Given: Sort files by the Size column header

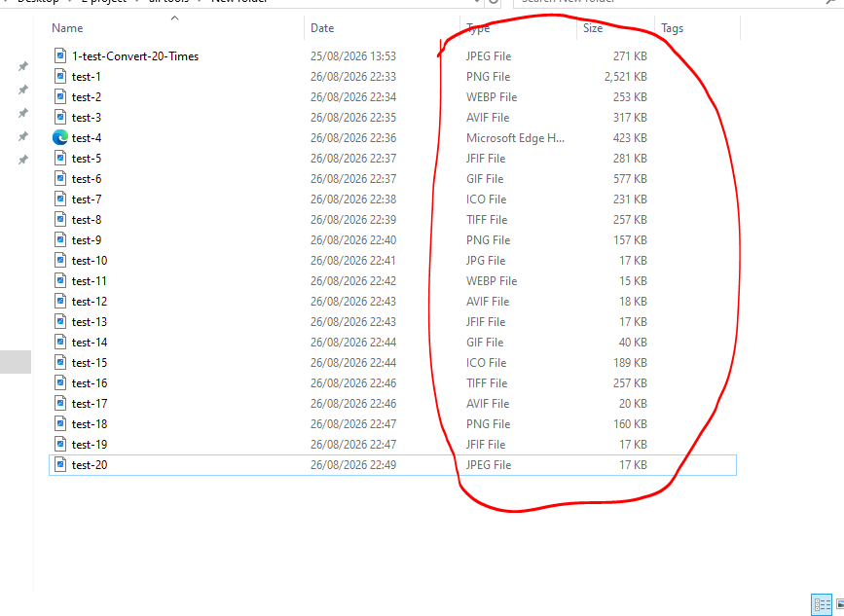Looking at the screenshot, I should pyautogui.click(x=593, y=28).
